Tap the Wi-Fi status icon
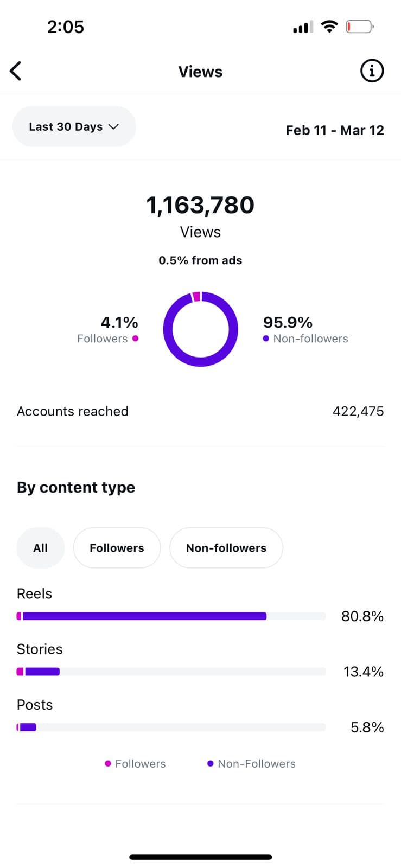 pos(329,26)
